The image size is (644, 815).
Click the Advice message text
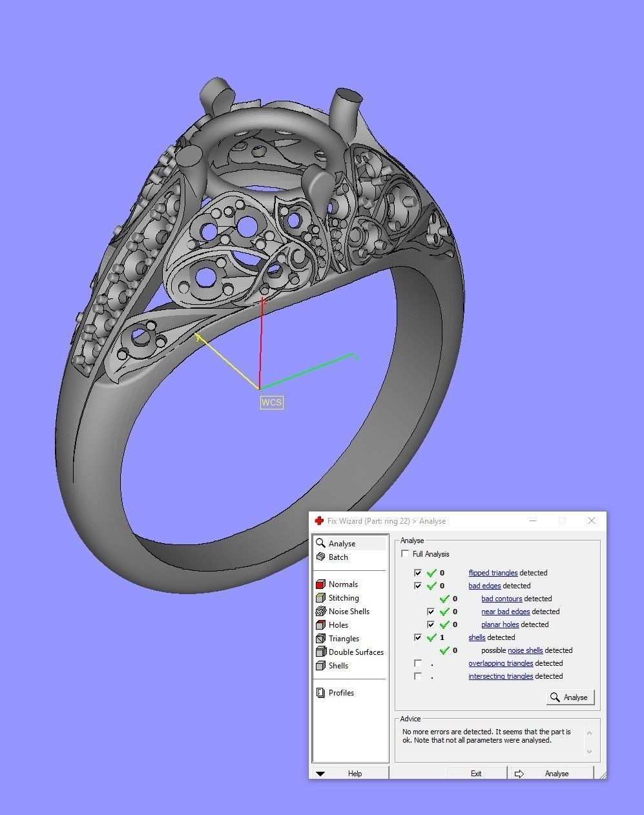(486, 736)
